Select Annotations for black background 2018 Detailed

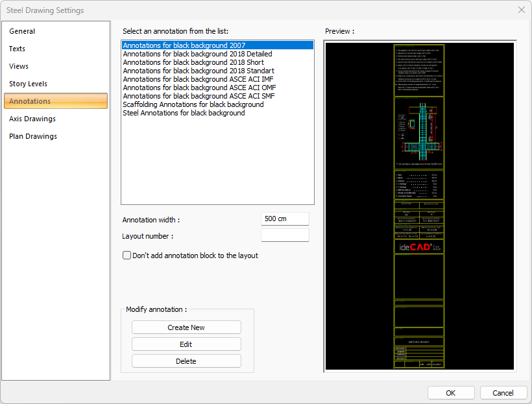click(197, 54)
